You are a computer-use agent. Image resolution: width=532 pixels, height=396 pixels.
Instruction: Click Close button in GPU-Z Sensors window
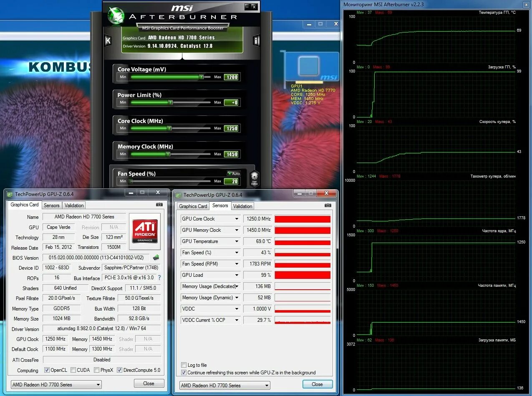(x=317, y=384)
